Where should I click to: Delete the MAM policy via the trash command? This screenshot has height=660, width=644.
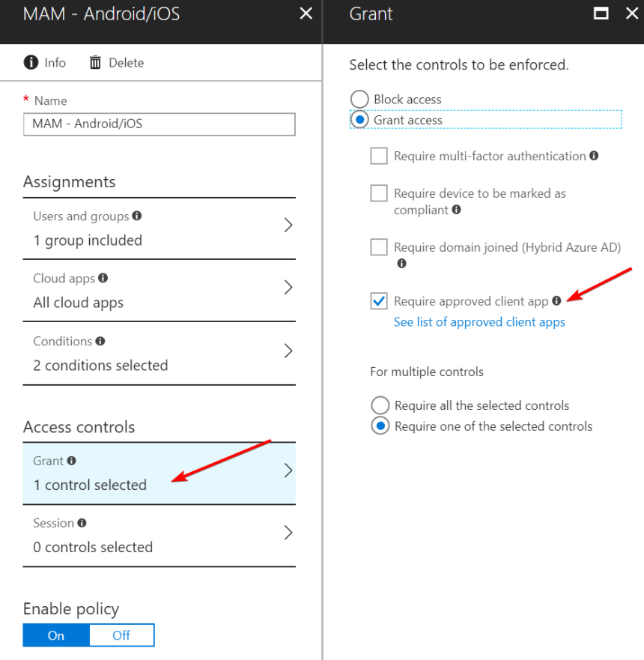[x=116, y=63]
